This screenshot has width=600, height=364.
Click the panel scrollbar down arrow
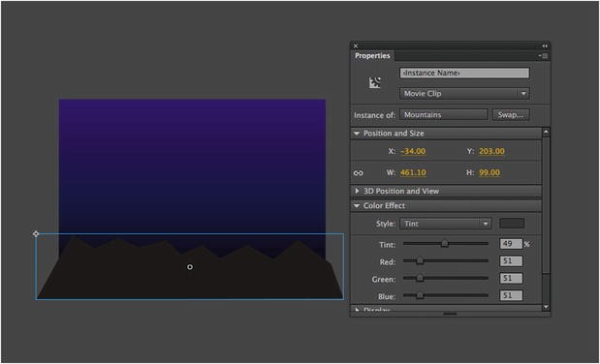point(546,307)
